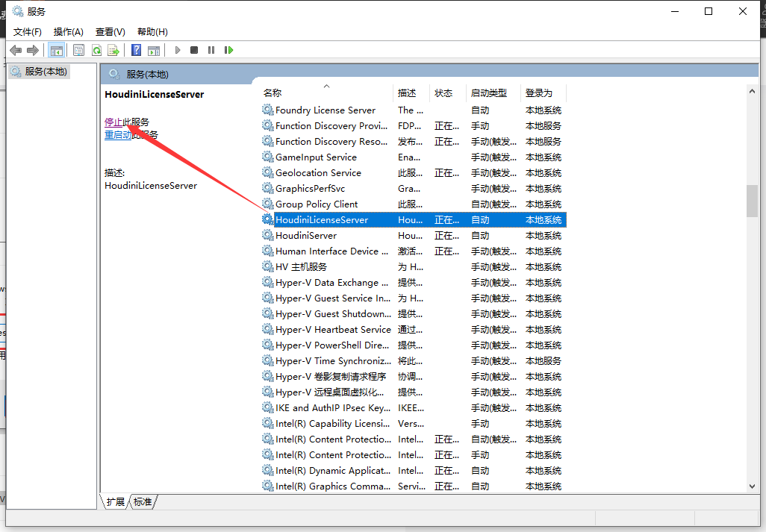Click the 停止 link to stop the service
Screen dimensions: 766x532
pos(113,122)
